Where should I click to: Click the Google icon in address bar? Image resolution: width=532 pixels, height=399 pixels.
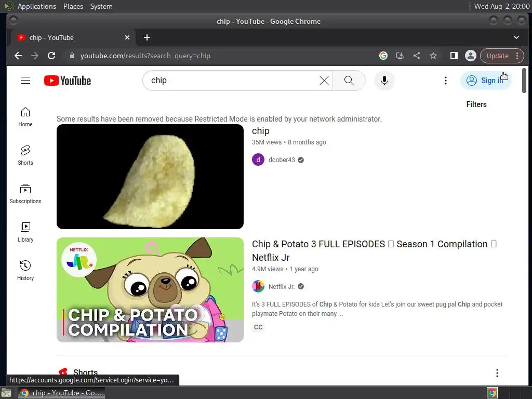coord(383,56)
